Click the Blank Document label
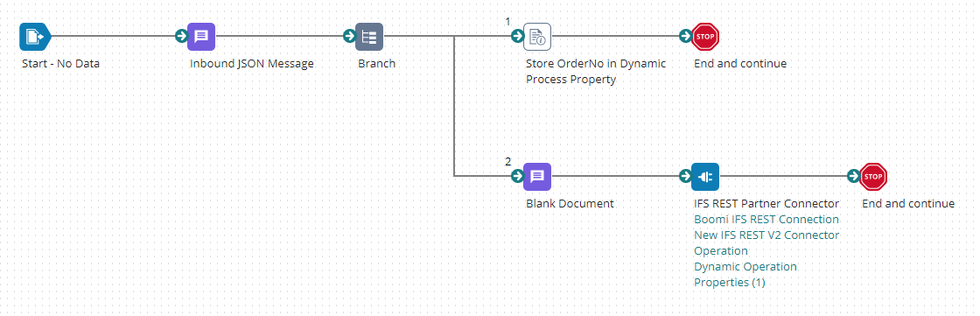 [570, 204]
